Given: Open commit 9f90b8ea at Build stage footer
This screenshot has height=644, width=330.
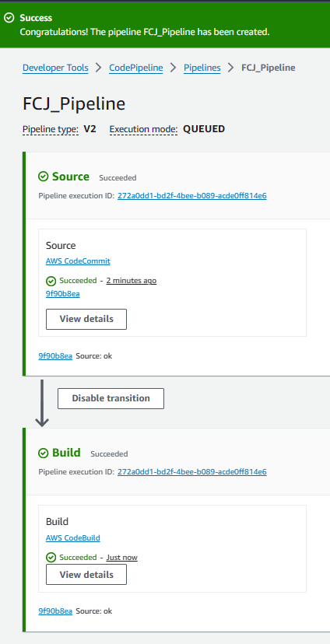Looking at the screenshot, I should coord(55,611).
